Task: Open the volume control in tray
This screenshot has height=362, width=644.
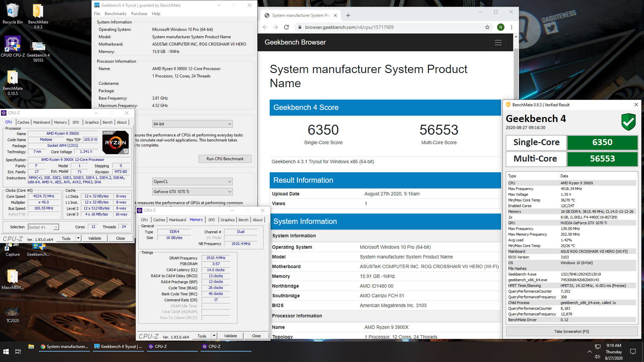Action: (x=597, y=357)
